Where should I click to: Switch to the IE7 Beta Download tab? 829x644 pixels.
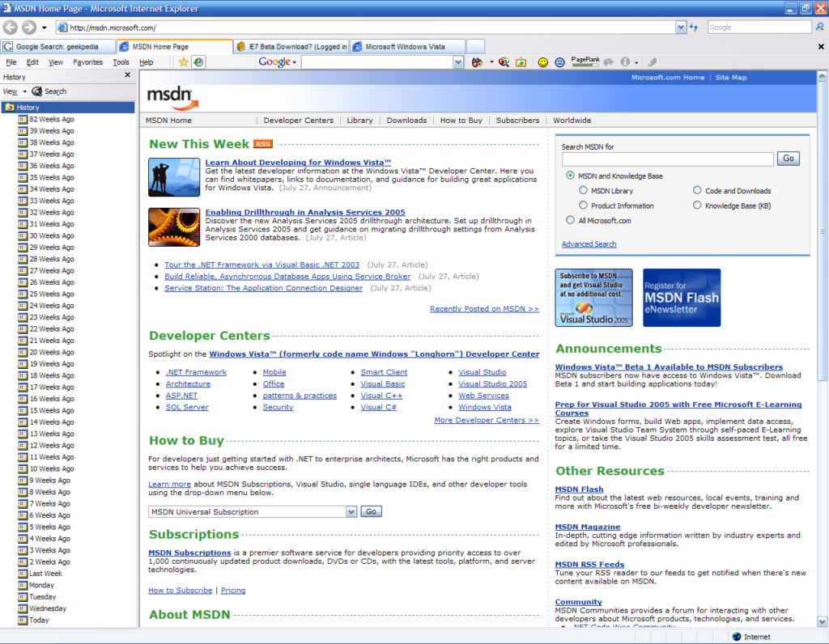(291, 46)
